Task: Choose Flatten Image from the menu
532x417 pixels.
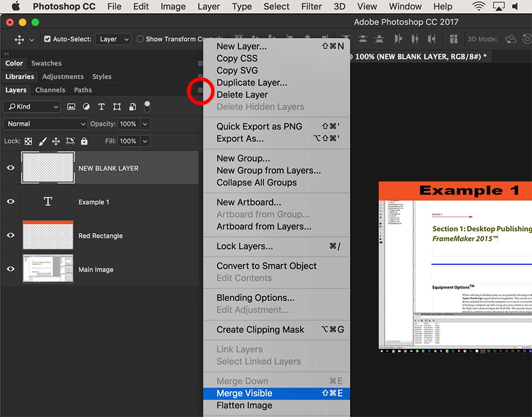Action: 277,405
